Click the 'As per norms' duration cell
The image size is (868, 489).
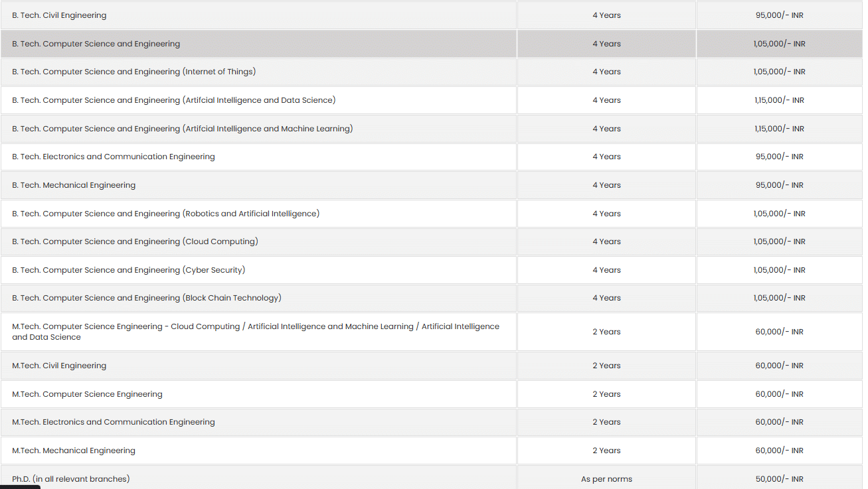click(x=606, y=479)
